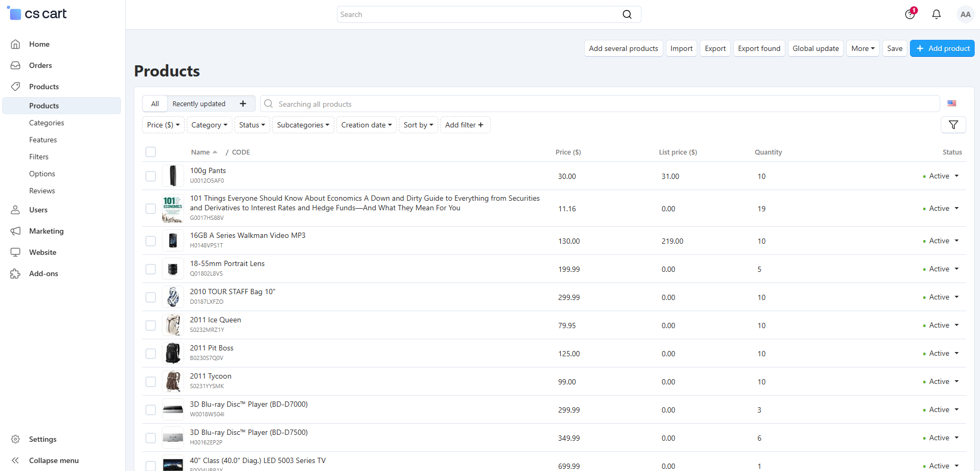Click the Global update button
980x471 pixels.
[x=816, y=48]
